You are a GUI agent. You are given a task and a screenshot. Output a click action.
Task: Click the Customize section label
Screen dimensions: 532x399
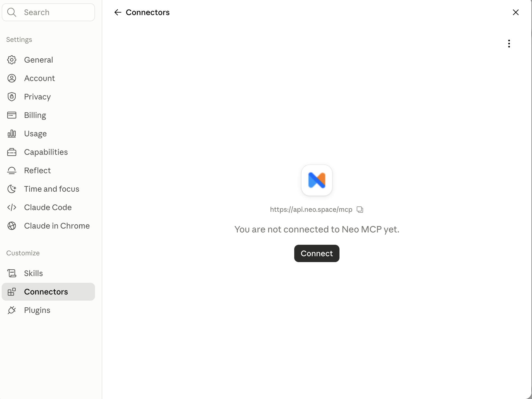pyautogui.click(x=23, y=253)
